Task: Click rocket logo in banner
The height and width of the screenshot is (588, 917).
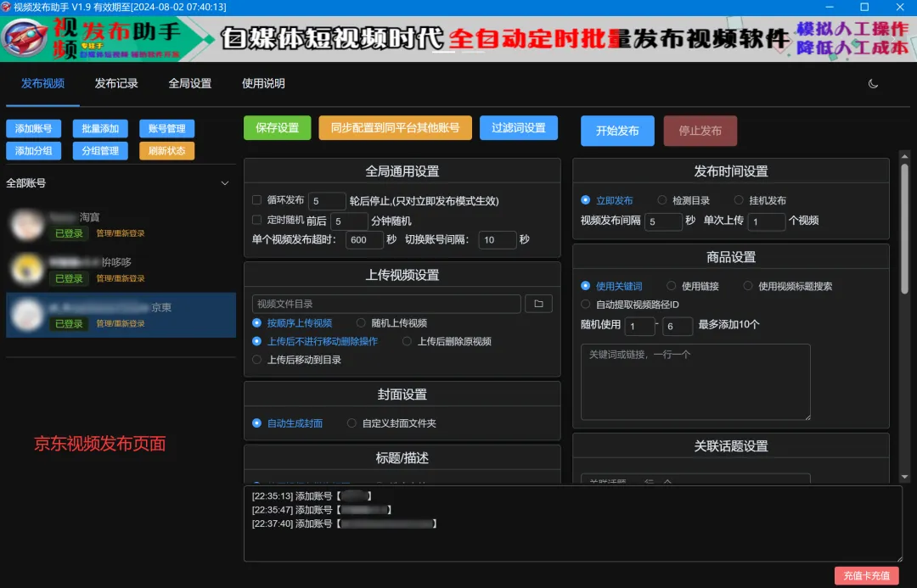Action: point(25,38)
